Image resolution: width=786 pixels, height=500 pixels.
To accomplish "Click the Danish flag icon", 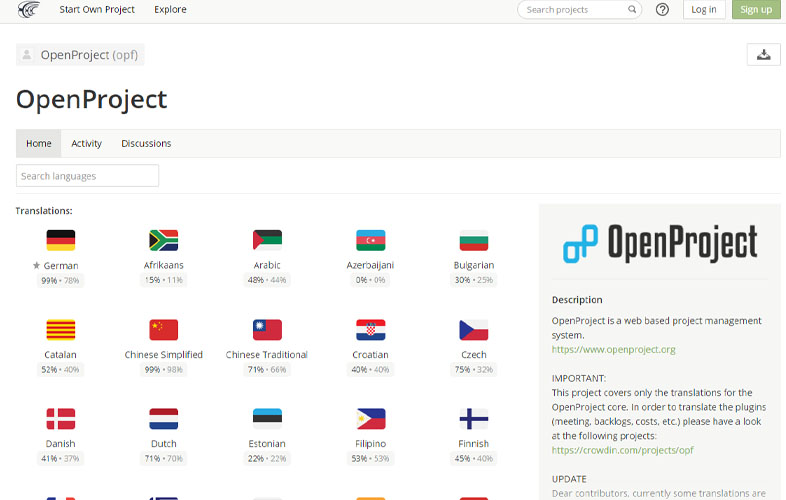I will (x=61, y=419).
